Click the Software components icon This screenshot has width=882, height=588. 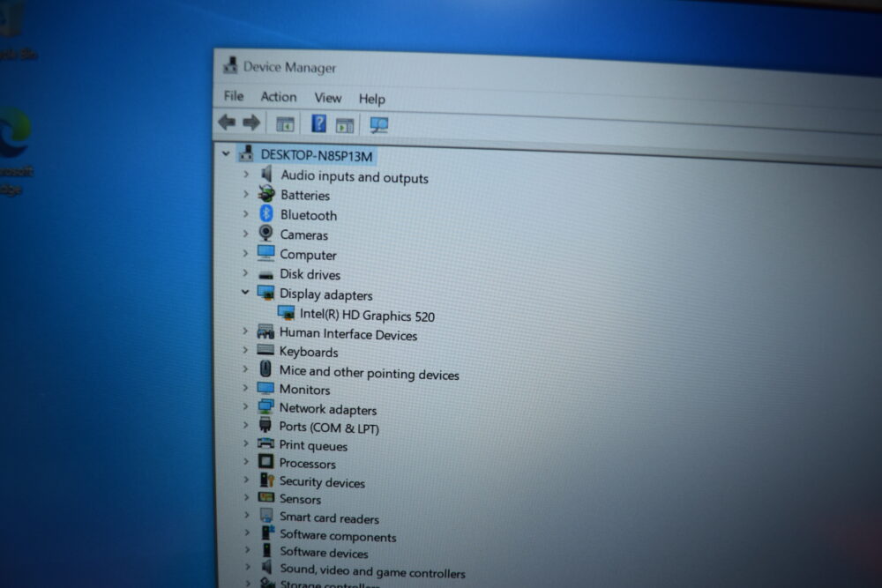(268, 532)
